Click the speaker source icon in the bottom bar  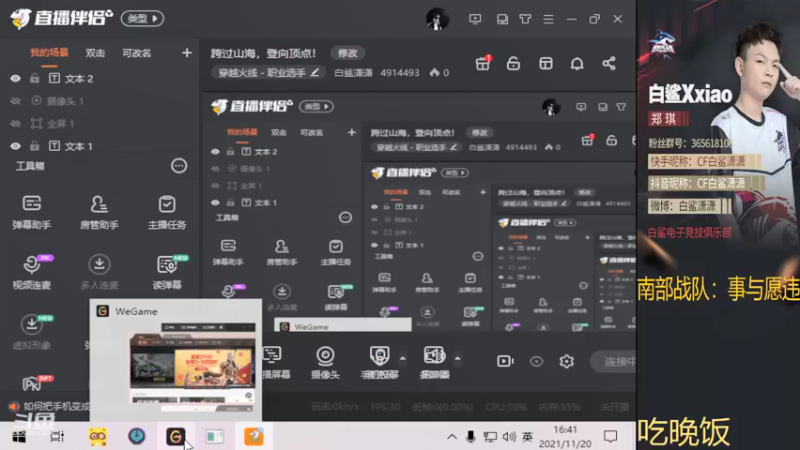coord(434,355)
